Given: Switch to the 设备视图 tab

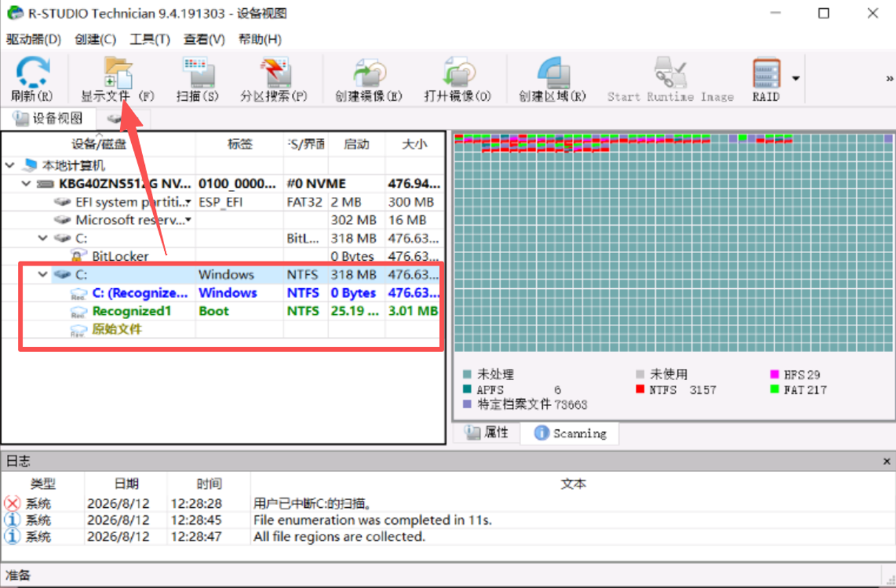Looking at the screenshot, I should (48, 119).
